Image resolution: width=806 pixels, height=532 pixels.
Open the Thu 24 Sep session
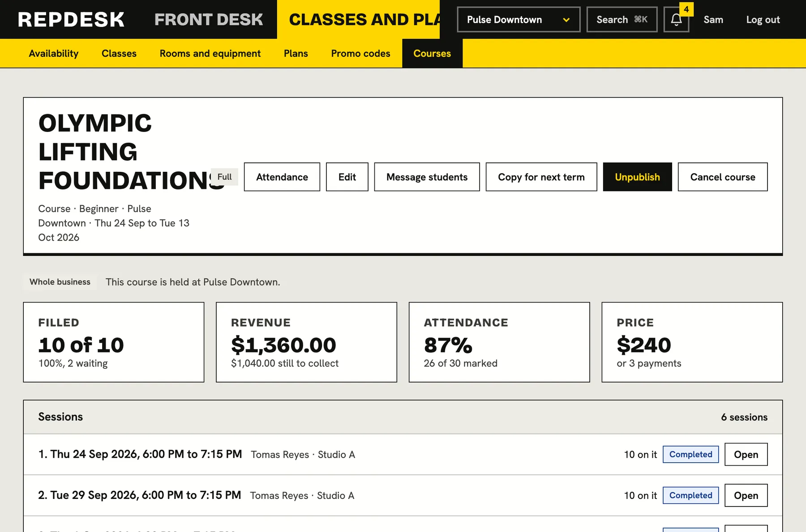pos(746,454)
